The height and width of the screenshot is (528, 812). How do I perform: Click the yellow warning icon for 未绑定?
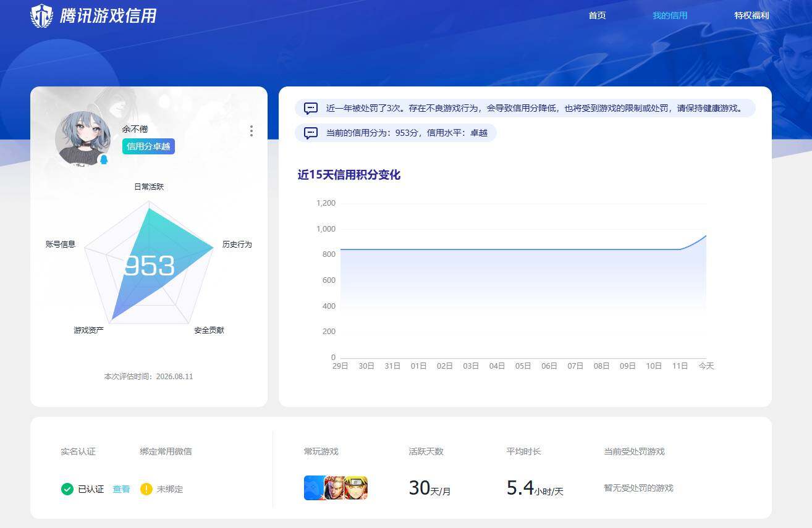click(x=146, y=489)
